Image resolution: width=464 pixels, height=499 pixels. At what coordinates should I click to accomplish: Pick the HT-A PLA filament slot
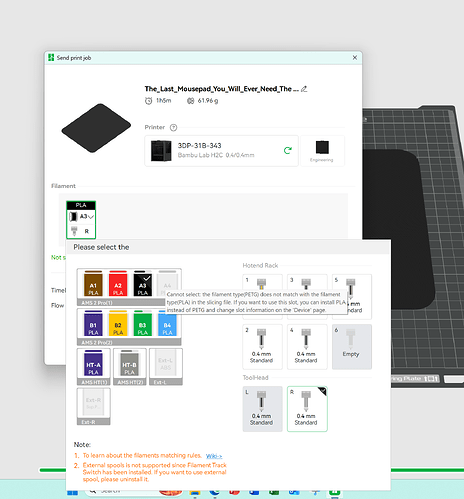click(x=93, y=363)
